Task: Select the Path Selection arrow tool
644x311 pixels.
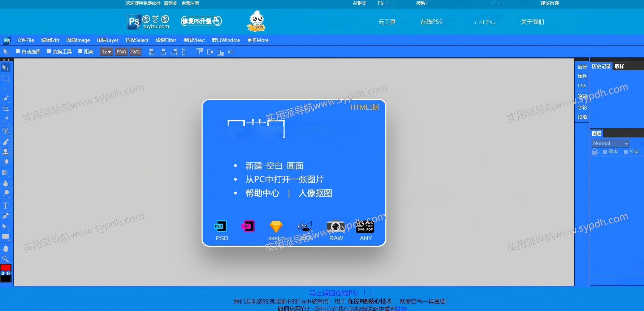Action: [x=5, y=227]
